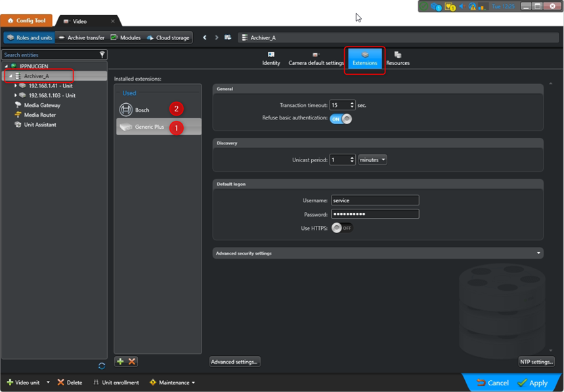
Task: Expand the 192.168.1.103 - Unit node
Action: coord(16,95)
